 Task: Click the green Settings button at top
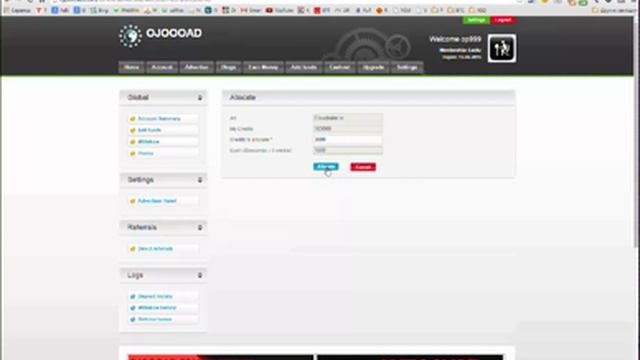click(x=476, y=20)
